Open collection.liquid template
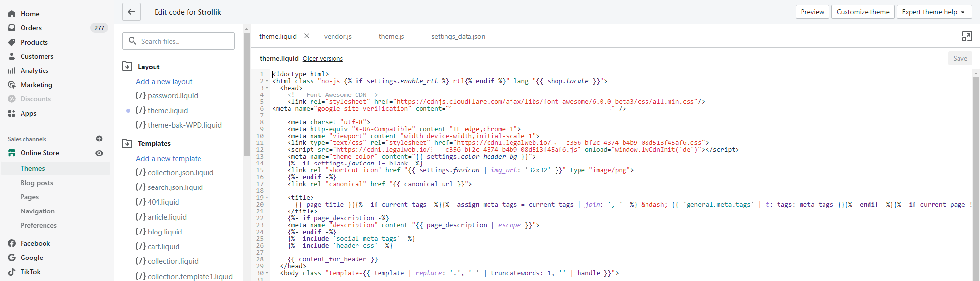This screenshot has width=980, height=281. [173, 261]
